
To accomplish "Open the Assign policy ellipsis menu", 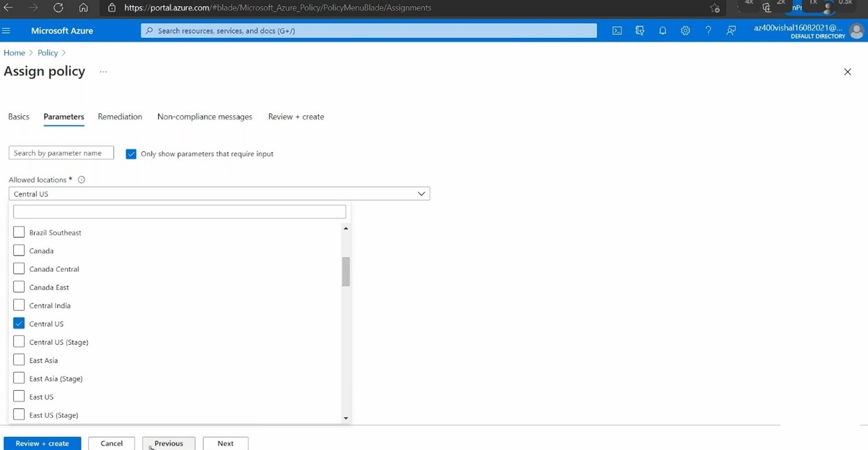I will pos(103,72).
